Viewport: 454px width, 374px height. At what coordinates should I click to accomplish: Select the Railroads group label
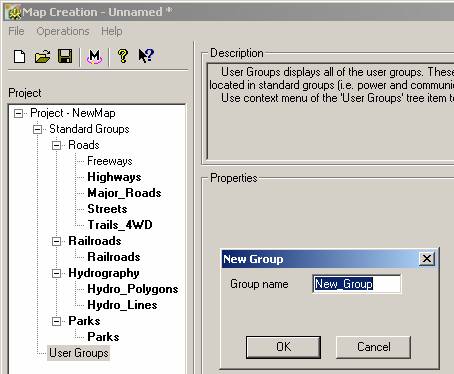[x=95, y=241]
